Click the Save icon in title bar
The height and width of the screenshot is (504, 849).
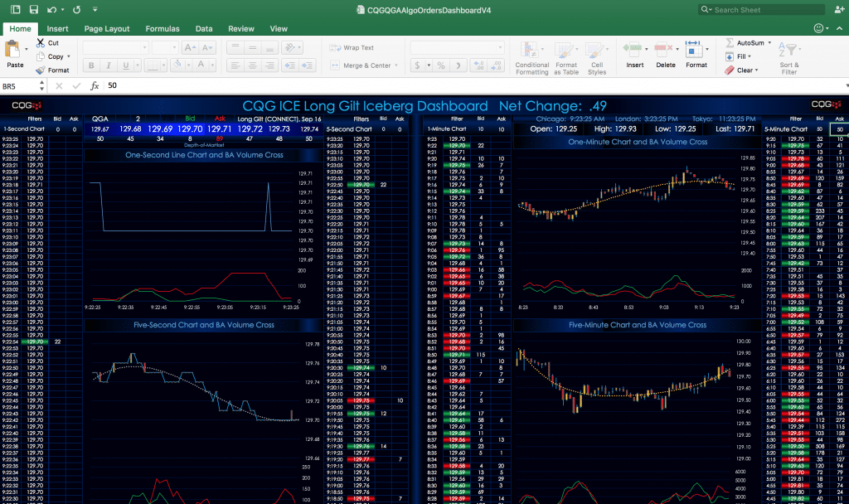pyautogui.click(x=33, y=10)
